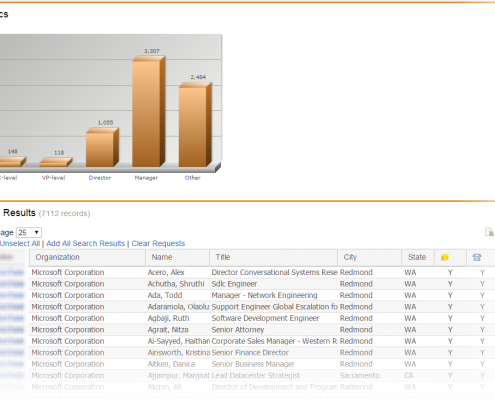Click the title Sdk Engineer
The width and height of the screenshot is (495, 400).
click(234, 284)
